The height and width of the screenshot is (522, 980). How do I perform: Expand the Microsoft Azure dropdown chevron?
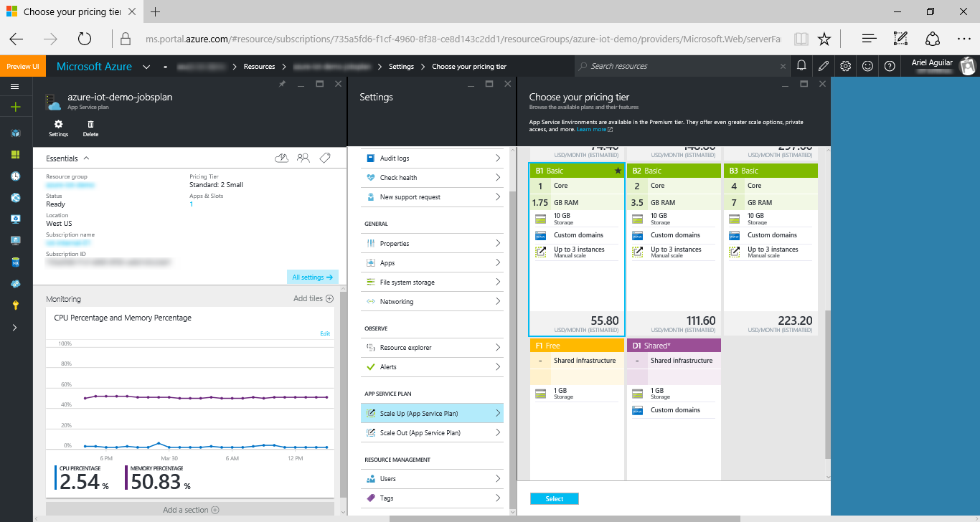click(x=146, y=67)
